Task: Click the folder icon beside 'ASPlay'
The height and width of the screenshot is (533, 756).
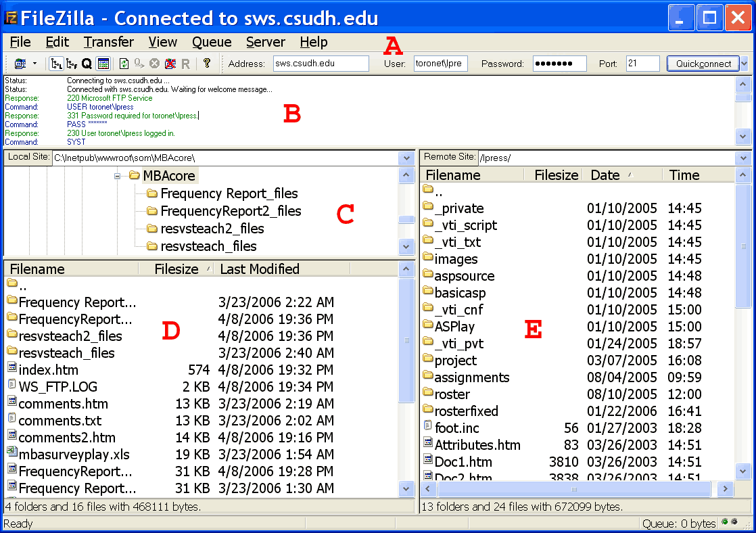Action: pos(427,325)
